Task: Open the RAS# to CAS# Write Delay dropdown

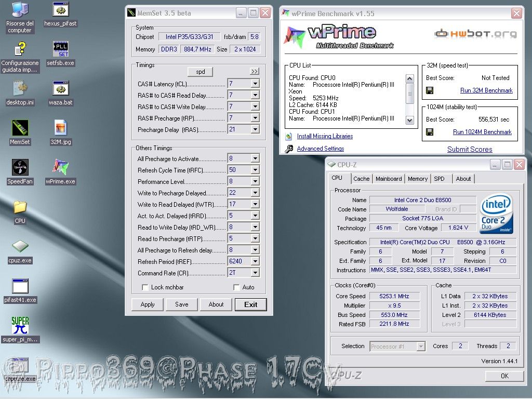Action: 255,106
